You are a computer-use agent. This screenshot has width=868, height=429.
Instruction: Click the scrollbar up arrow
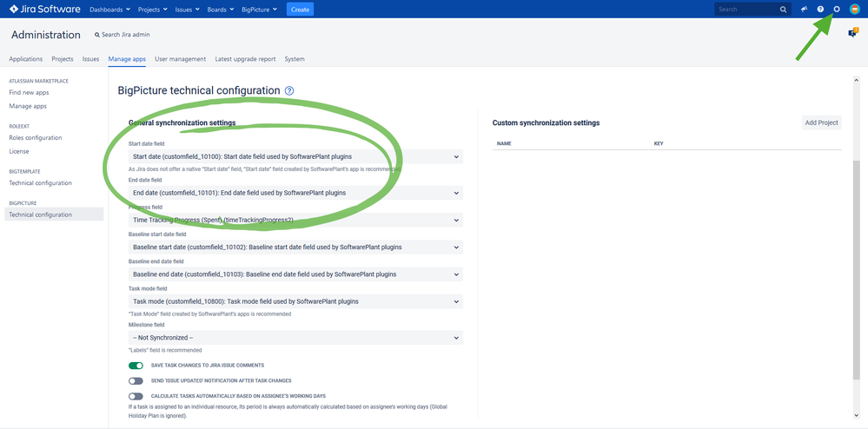click(x=857, y=81)
